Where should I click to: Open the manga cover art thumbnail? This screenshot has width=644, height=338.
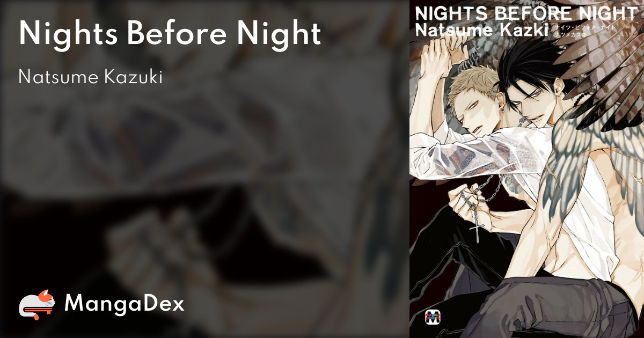click(x=526, y=169)
